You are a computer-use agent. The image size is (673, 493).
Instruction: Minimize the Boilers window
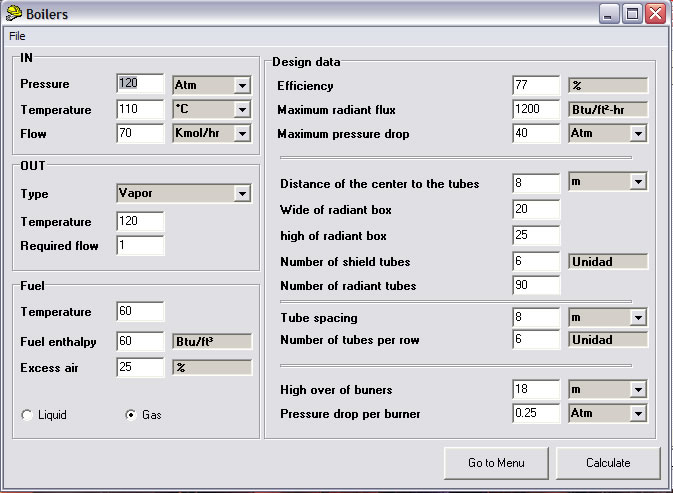[x=609, y=14]
